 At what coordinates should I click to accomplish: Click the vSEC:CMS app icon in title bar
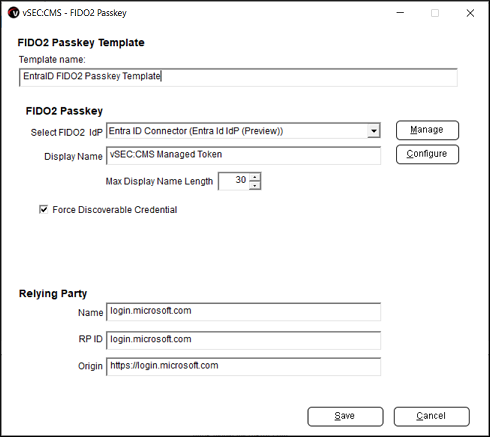click(14, 13)
